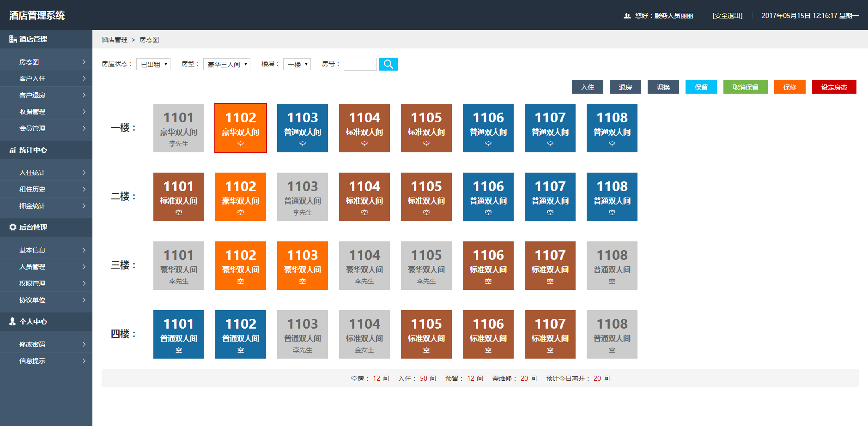Image resolution: width=868 pixels, height=426 pixels.
Task: Open 协议单位 in the sidebar
Action: pyautogui.click(x=46, y=300)
